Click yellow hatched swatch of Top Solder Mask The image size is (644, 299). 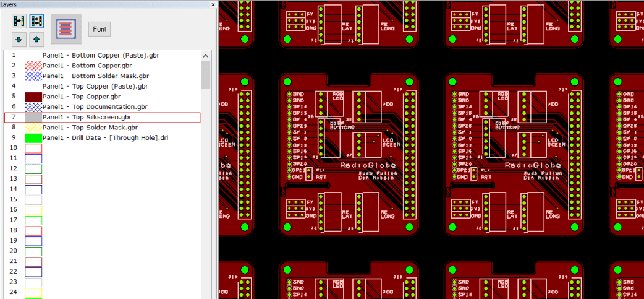33,128
